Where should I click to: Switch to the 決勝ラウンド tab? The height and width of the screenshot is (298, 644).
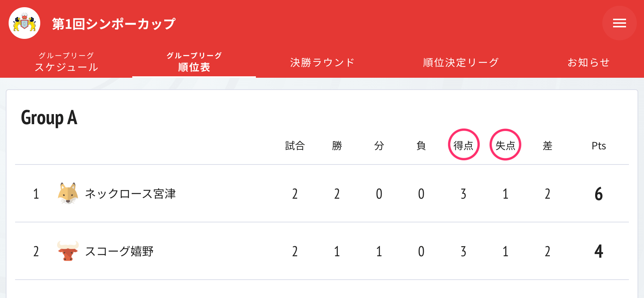click(x=322, y=62)
